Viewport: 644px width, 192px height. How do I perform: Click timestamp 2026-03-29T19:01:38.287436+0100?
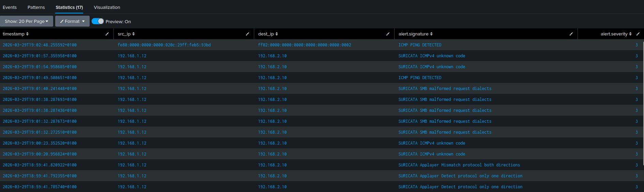pyautogui.click(x=40, y=110)
